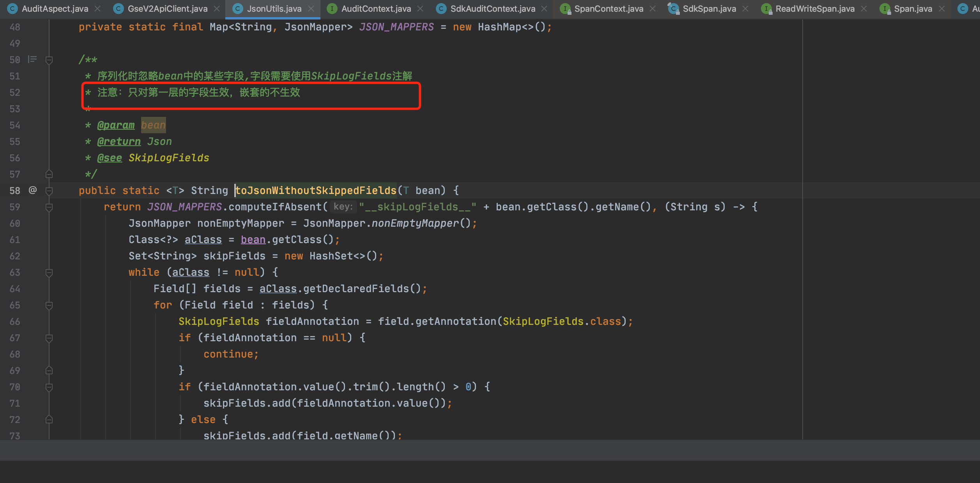
Task: Click the interface icon on Span.java tab
Action: [x=885, y=8]
